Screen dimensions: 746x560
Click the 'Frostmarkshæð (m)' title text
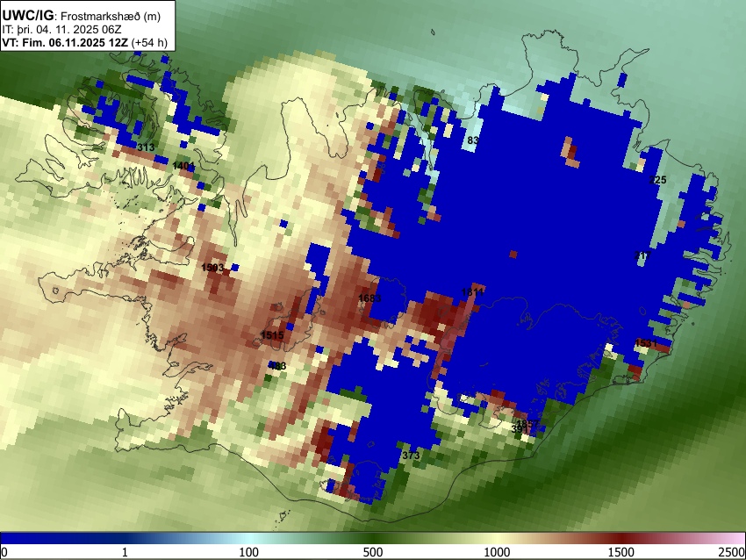(x=111, y=16)
